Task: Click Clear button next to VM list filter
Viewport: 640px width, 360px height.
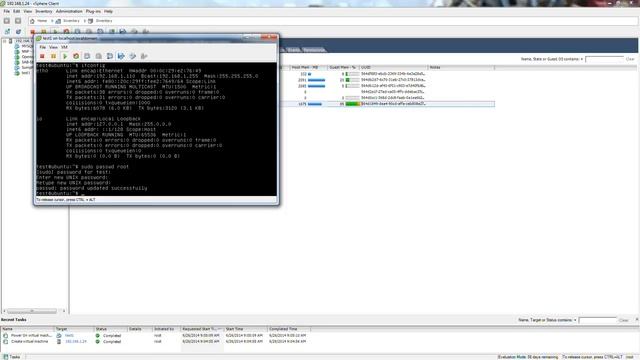Action: pos(630,59)
